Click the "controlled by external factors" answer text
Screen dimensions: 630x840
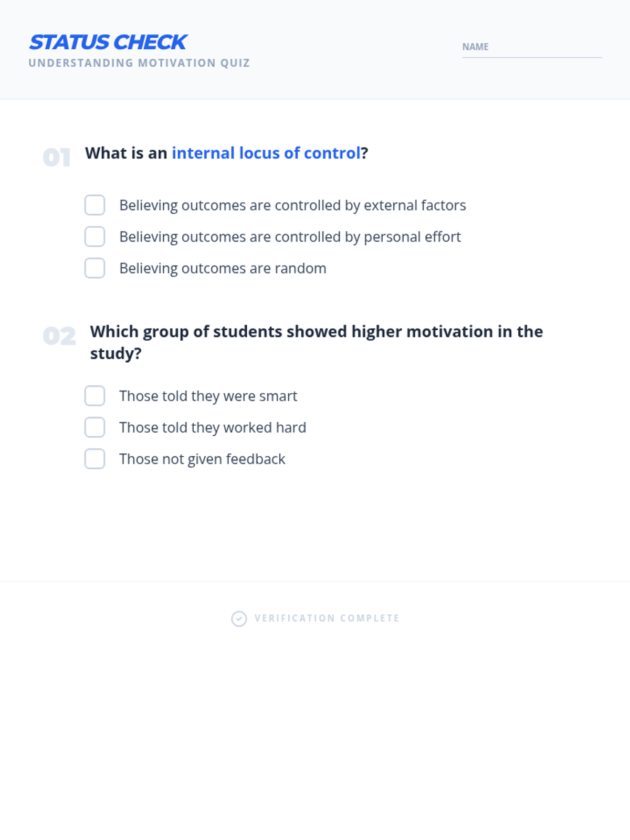(x=292, y=205)
